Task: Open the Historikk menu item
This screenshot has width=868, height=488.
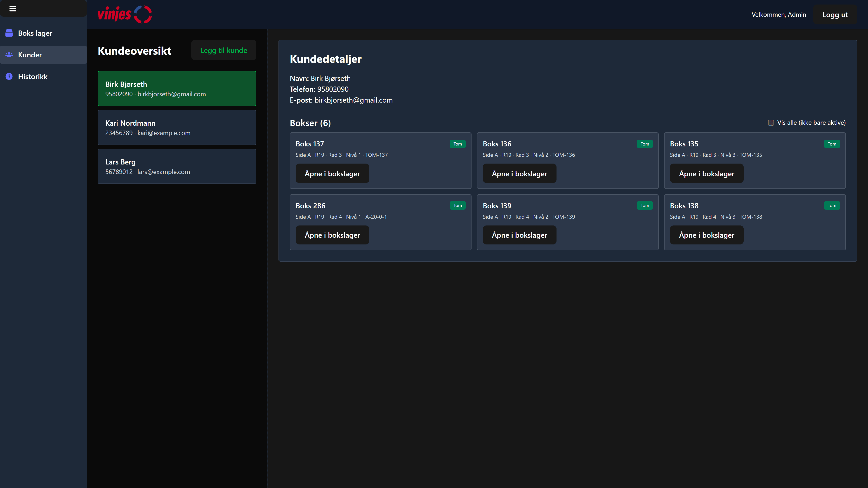Action: click(x=33, y=76)
